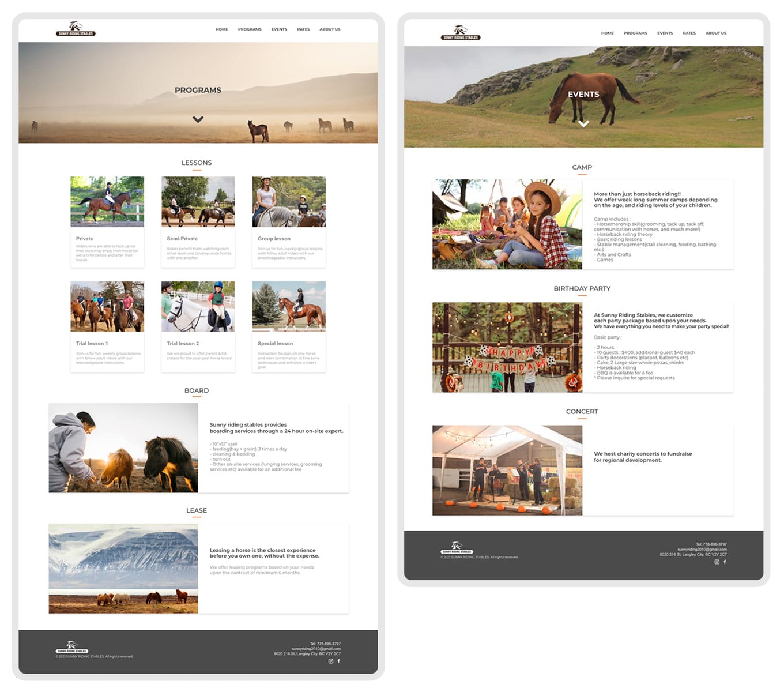The height and width of the screenshot is (692, 784).
Task: Click the email address in Events page footer
Action: (x=702, y=550)
